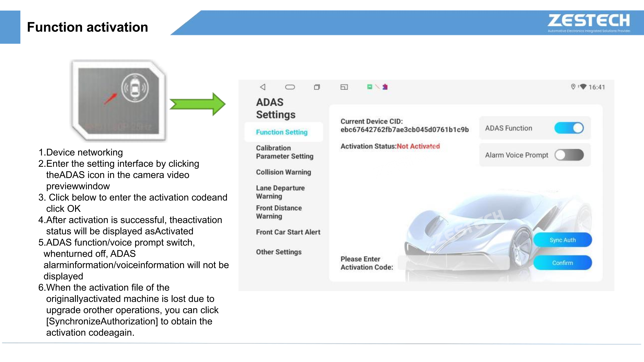Tap the back triangle navigation icon
The height and width of the screenshot is (362, 644).
point(263,87)
